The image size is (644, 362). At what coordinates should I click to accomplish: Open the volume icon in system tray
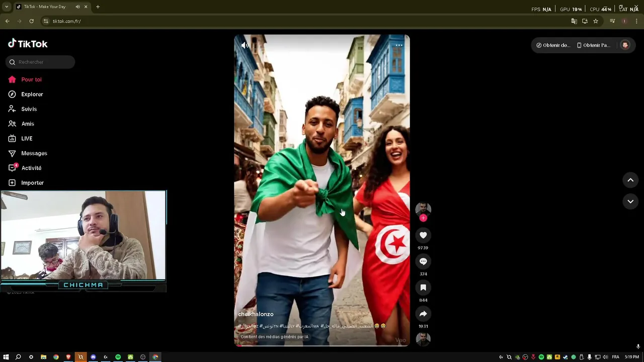point(605,357)
